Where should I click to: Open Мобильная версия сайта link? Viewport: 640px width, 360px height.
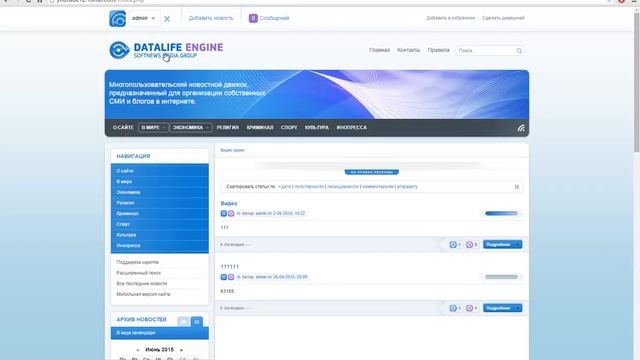143,294
